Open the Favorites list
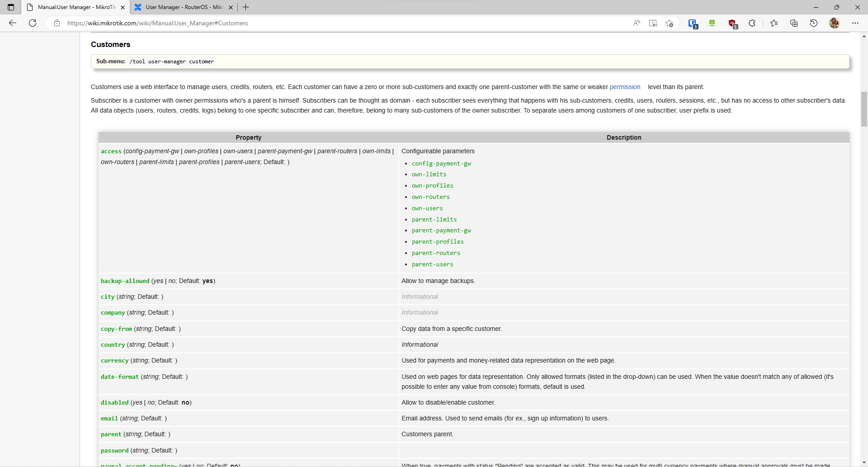 click(774, 23)
